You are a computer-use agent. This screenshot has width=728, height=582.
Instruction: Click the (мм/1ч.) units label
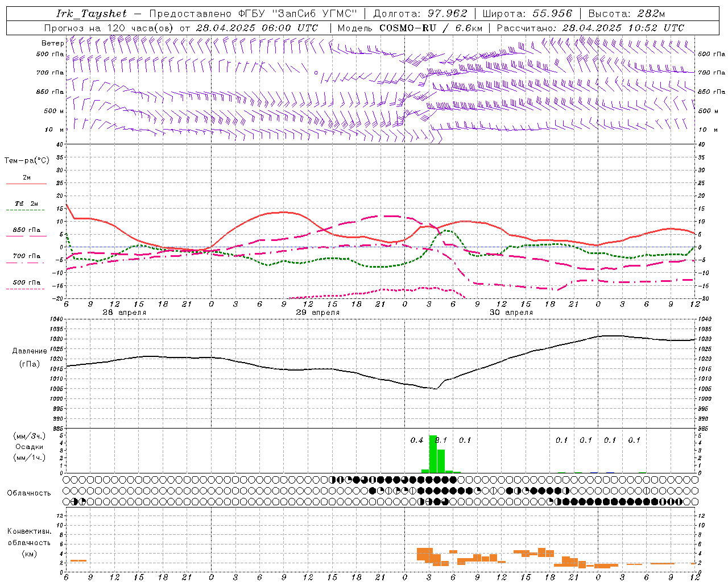(29, 458)
